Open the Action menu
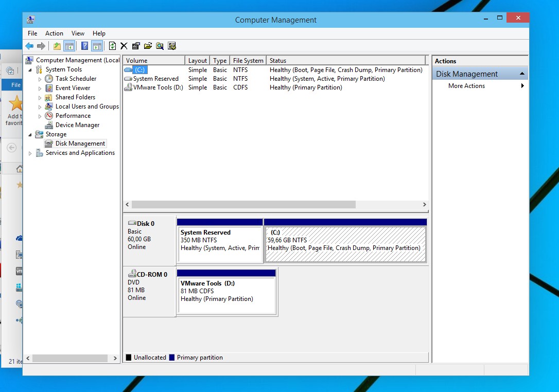 coord(54,33)
